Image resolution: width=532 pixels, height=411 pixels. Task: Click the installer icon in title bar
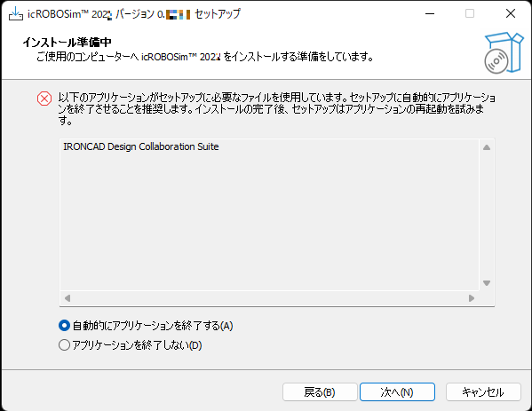pos(16,14)
